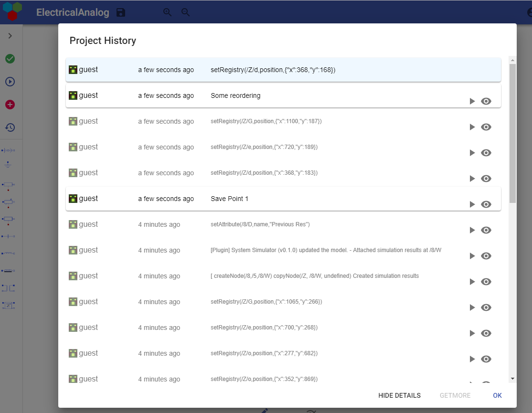
Task: Click the scrollbar up arrow in history list
Action: pos(513,60)
